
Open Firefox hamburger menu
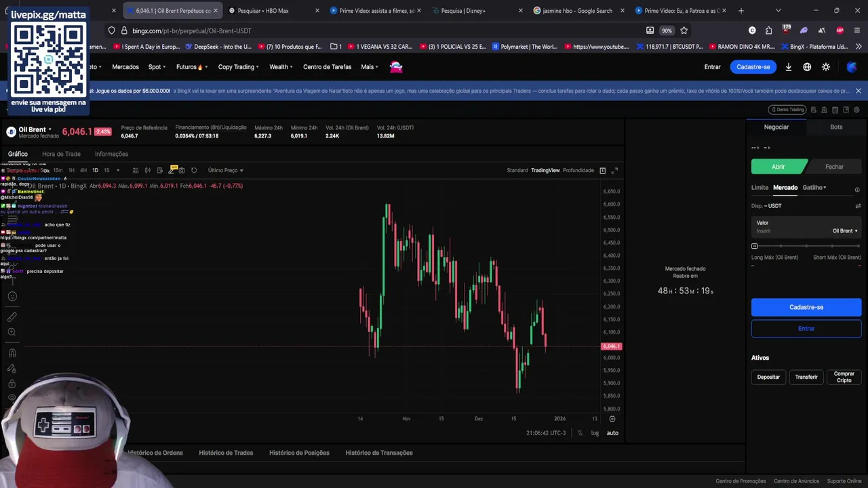coord(858,30)
